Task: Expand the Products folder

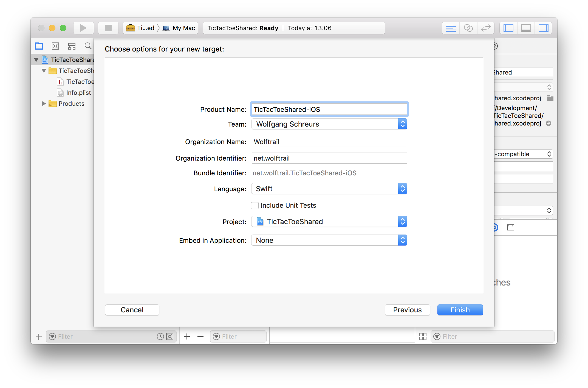Action: point(44,104)
